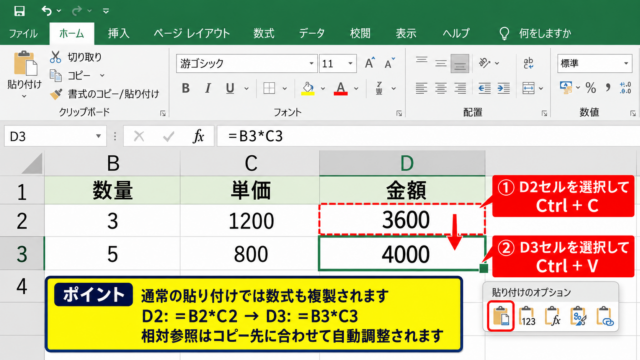Click the Save icon in quick access toolbar
The image size is (640, 360).
19,11
